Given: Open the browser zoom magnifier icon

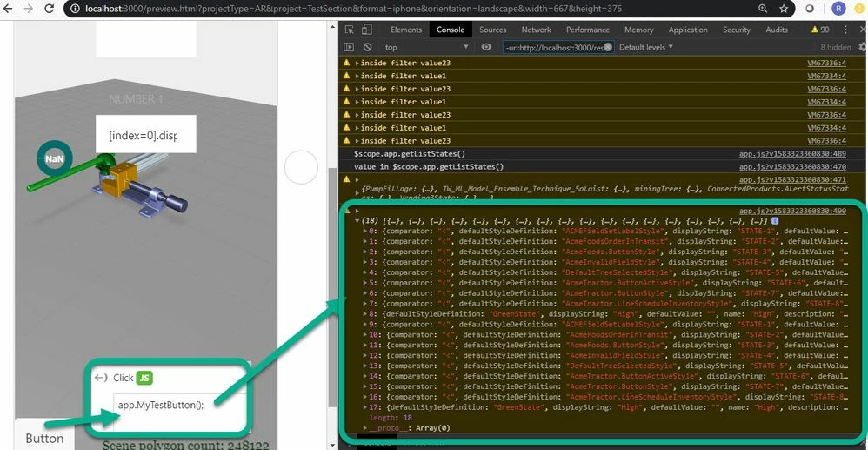Looking at the screenshot, I should pos(763,9).
